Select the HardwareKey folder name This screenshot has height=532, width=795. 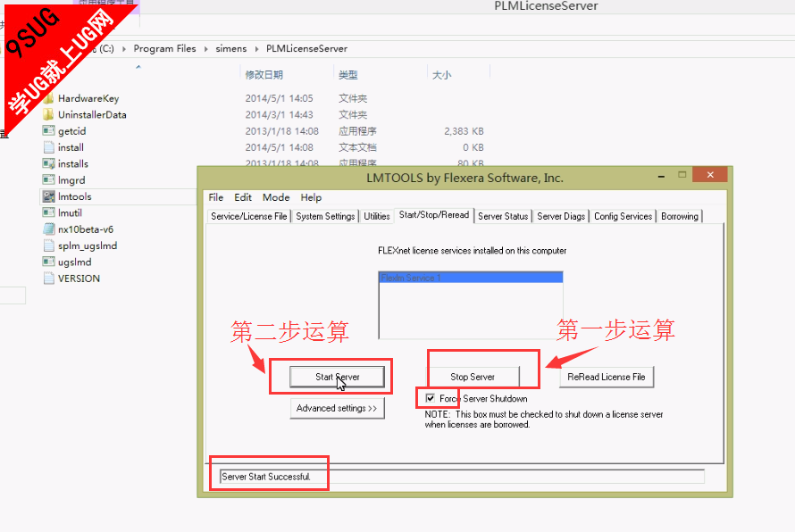pos(88,98)
